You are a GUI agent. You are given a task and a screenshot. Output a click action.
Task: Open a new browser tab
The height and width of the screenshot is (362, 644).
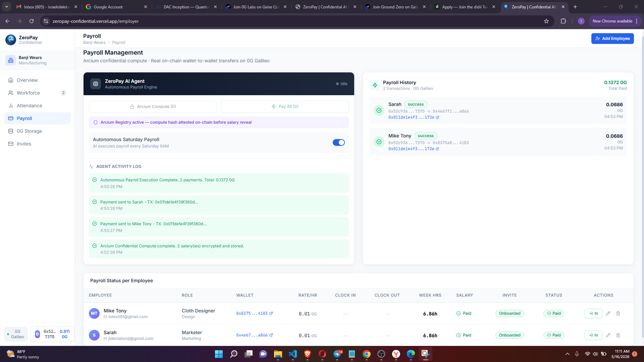575,7
